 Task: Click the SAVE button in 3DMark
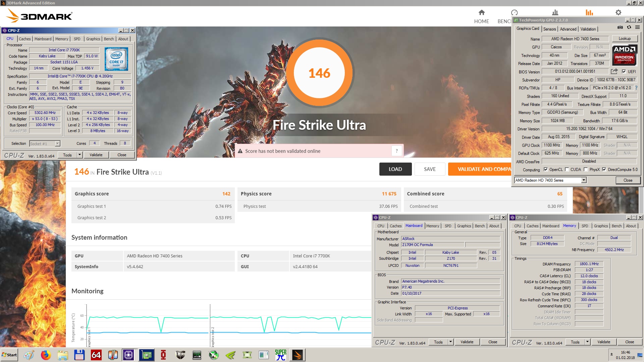(x=430, y=169)
